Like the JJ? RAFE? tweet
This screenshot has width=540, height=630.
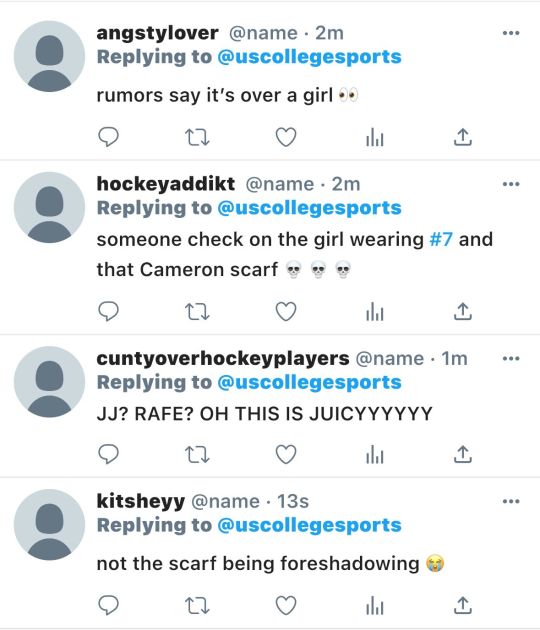[x=286, y=454]
